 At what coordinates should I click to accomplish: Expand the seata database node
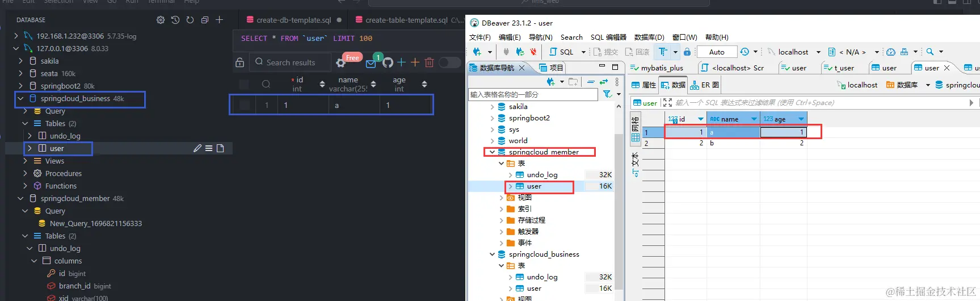click(x=21, y=73)
